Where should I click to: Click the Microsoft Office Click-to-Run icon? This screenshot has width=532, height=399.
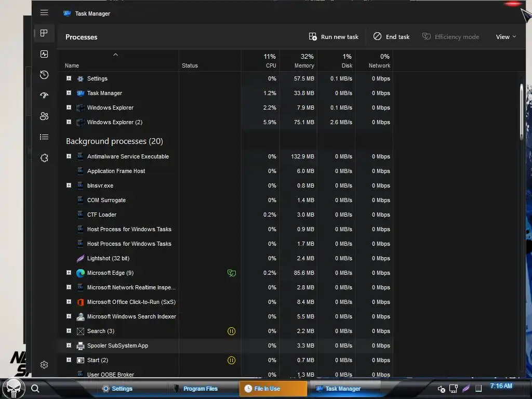(81, 302)
